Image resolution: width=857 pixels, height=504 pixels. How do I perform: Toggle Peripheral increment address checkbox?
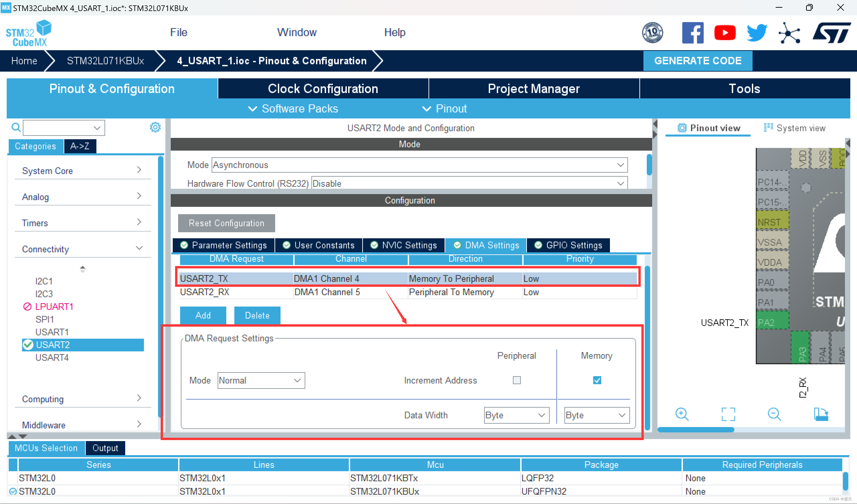pyautogui.click(x=517, y=380)
